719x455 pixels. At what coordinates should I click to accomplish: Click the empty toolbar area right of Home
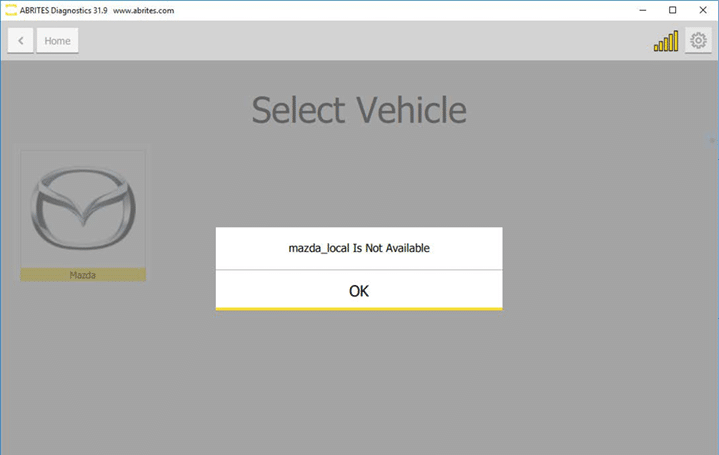click(350, 41)
